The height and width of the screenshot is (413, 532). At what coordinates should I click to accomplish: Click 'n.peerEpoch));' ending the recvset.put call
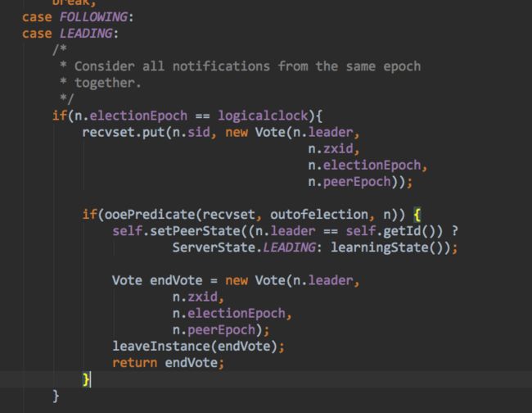pos(360,182)
